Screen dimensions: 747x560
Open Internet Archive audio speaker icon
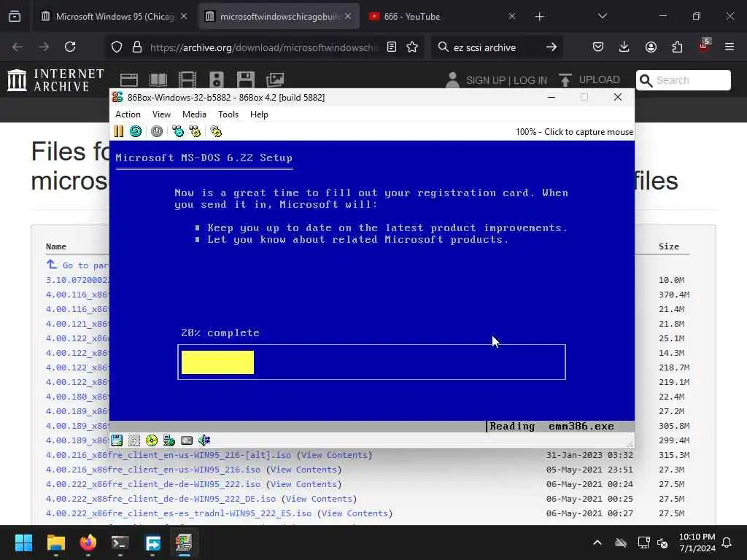(216, 79)
